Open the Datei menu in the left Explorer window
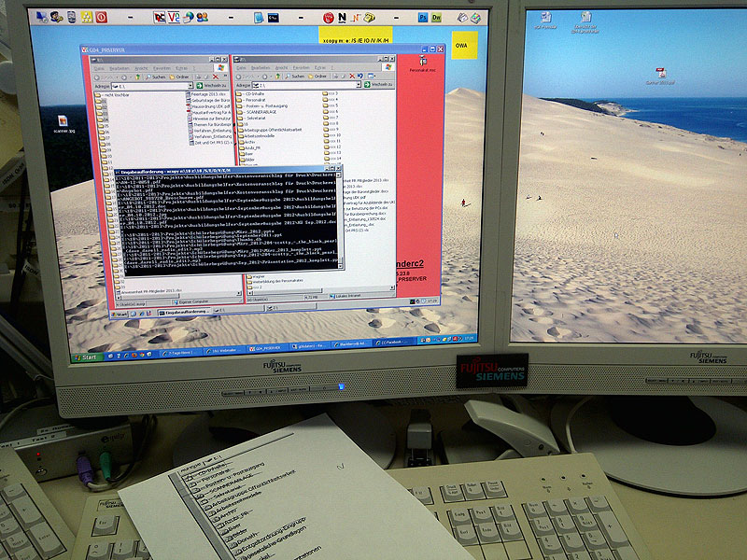Viewport: 747px width, 560px height. 100,68
